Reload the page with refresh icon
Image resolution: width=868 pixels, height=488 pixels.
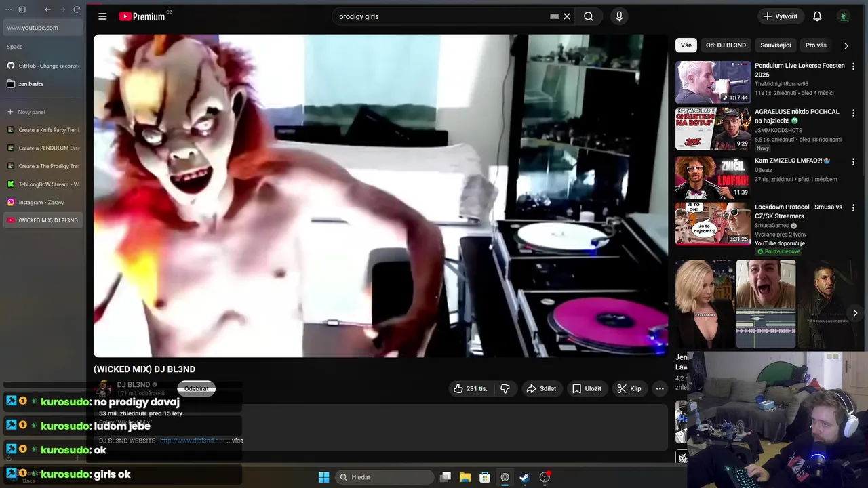tap(77, 9)
